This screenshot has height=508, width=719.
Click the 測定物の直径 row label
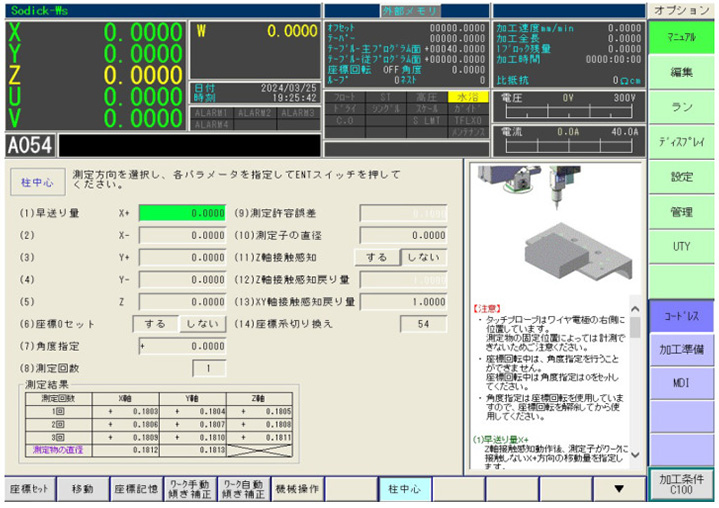coord(58,450)
